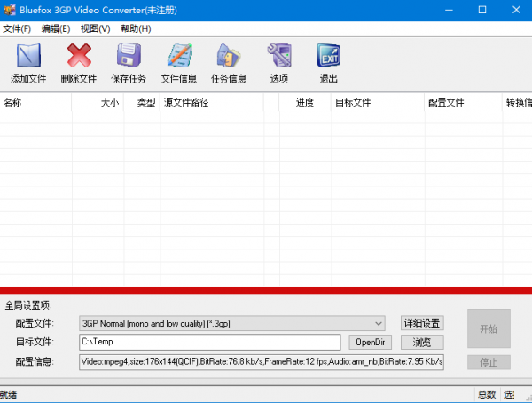This screenshot has height=403, width=532.
Task: Click the 总数 status bar entry
Action: (487, 395)
